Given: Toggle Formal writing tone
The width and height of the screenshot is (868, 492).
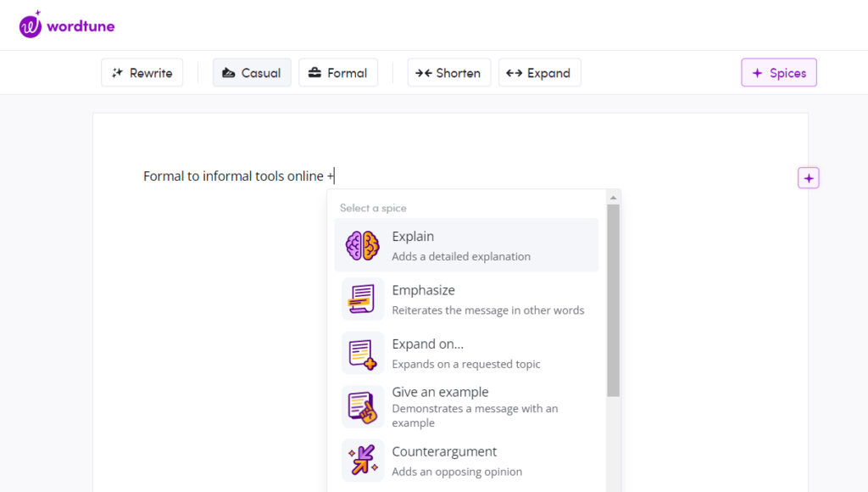Looking at the screenshot, I should [x=338, y=72].
